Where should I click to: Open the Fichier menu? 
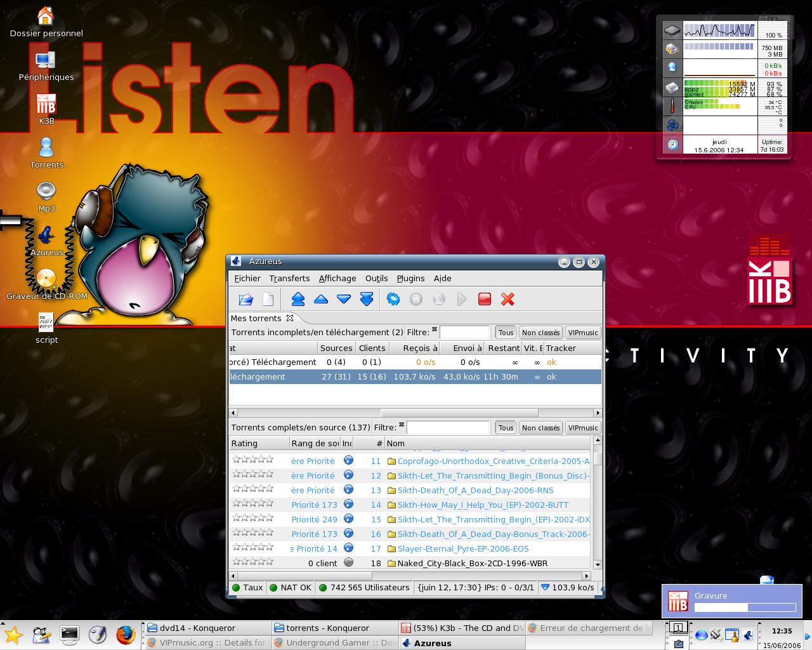pyautogui.click(x=247, y=278)
